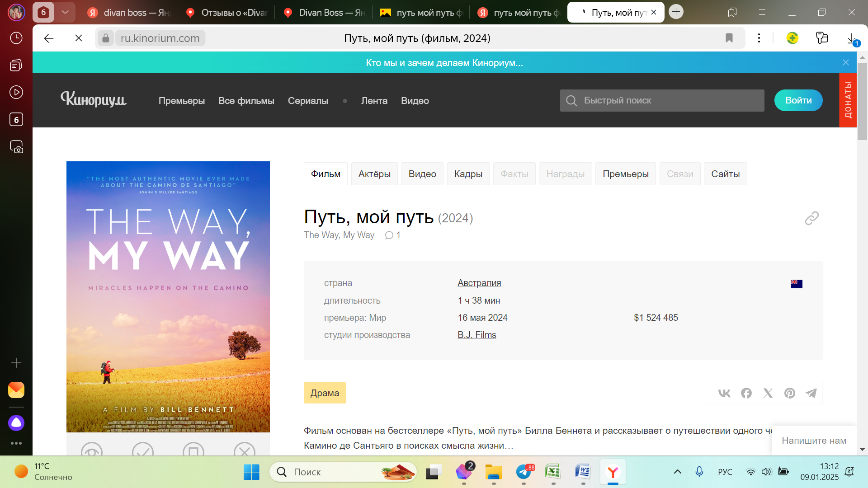Open the screenshot camera tool in sidebar
Viewport: 868px width, 488px height.
[16, 147]
